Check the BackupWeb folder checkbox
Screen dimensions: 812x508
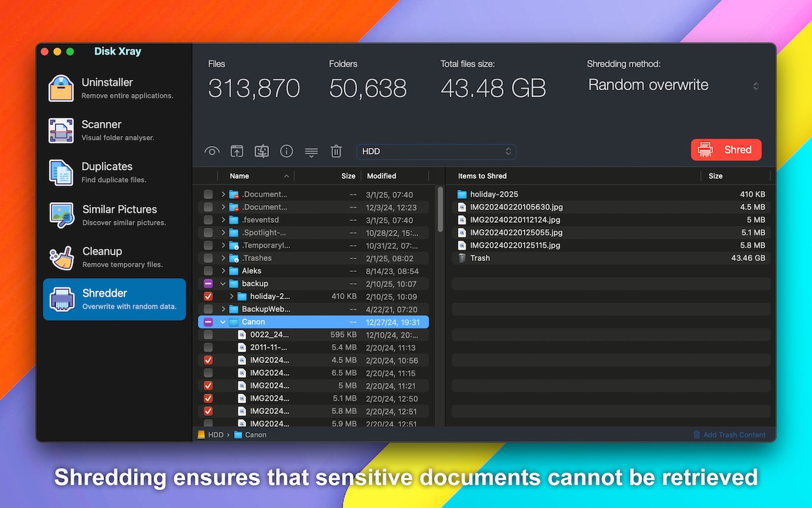(208, 309)
